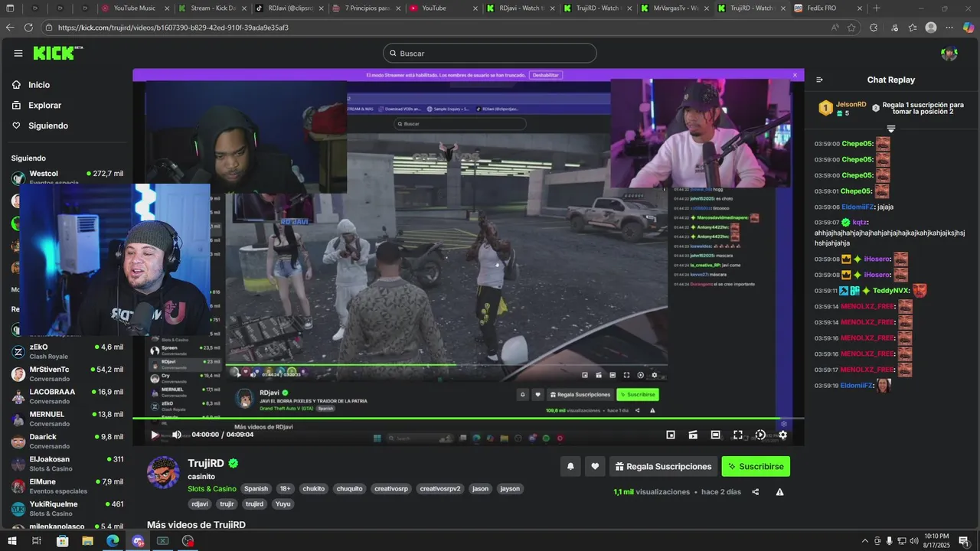Share the video via share icon
980x551 pixels.
(x=756, y=492)
